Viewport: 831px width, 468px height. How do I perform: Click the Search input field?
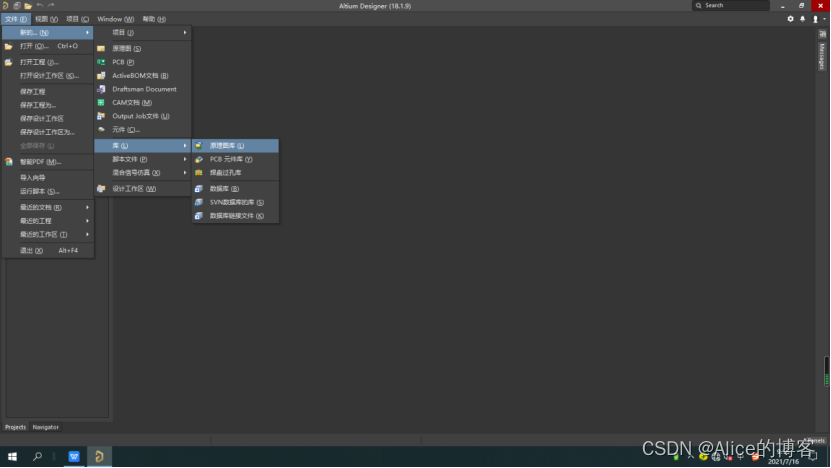click(731, 5)
